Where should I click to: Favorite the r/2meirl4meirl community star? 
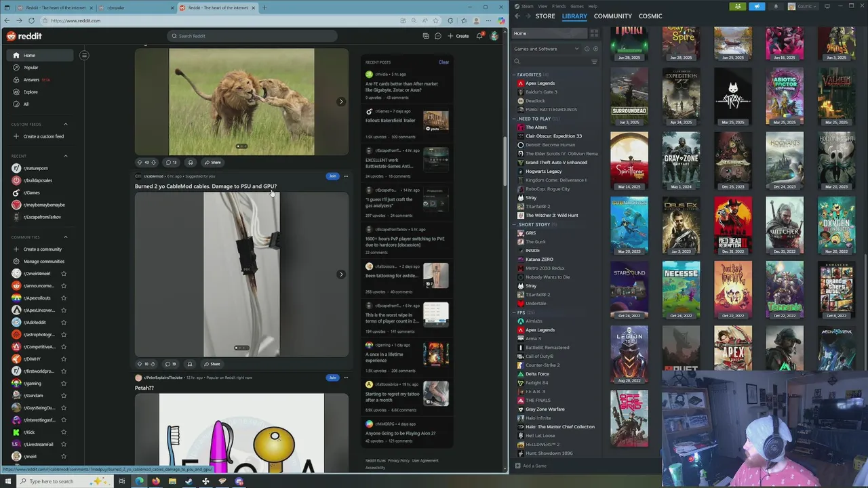tap(64, 274)
